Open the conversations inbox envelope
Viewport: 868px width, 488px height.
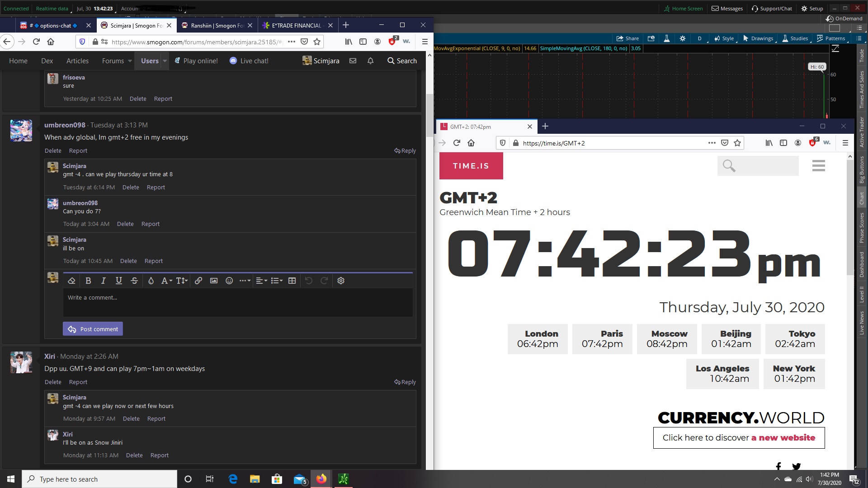coord(353,61)
